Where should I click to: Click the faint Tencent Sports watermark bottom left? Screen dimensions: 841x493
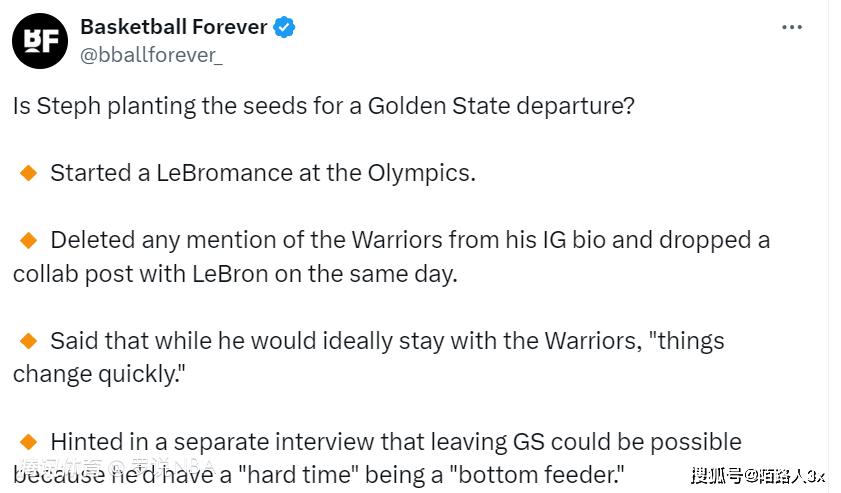(116, 468)
